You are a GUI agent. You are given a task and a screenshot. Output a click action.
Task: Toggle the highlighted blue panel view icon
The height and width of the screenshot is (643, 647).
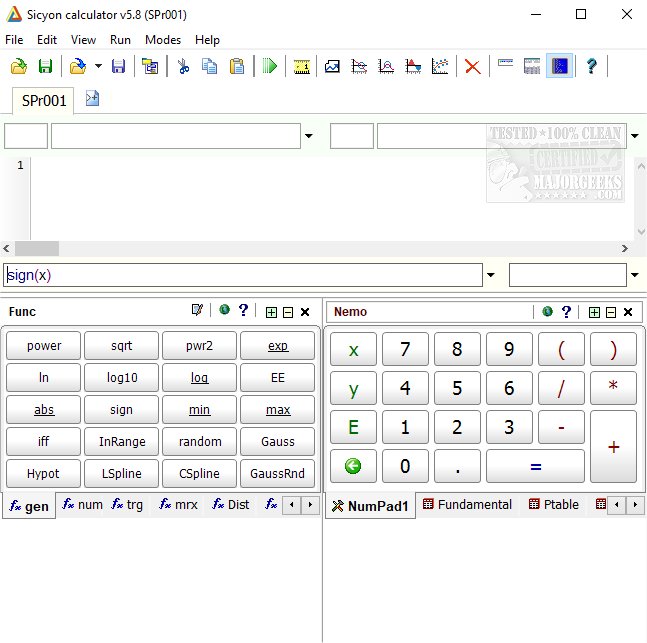[x=560, y=66]
